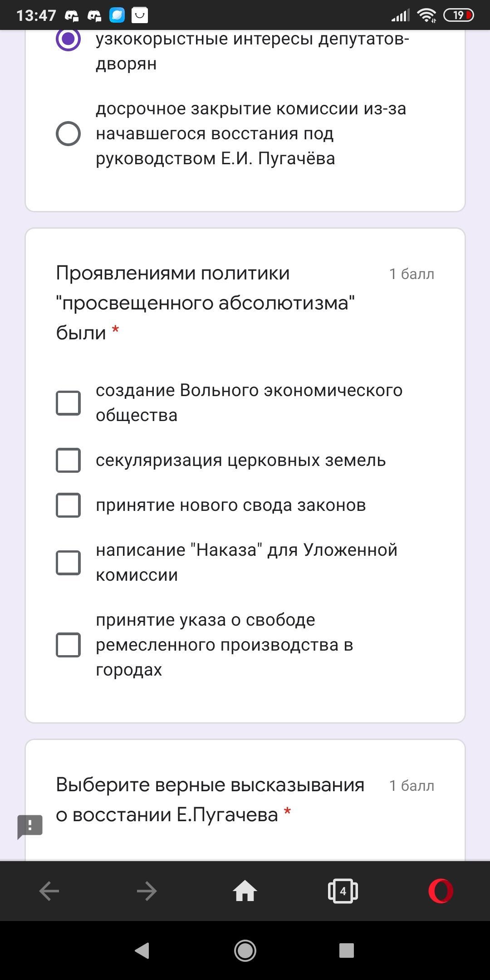
Task: Open the Opera menu
Action: coord(441,891)
